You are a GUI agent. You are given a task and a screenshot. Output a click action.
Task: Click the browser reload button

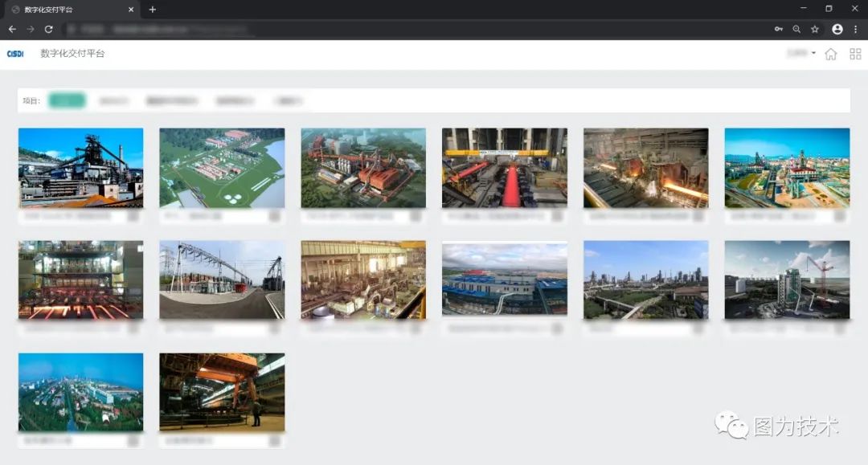tap(49, 29)
